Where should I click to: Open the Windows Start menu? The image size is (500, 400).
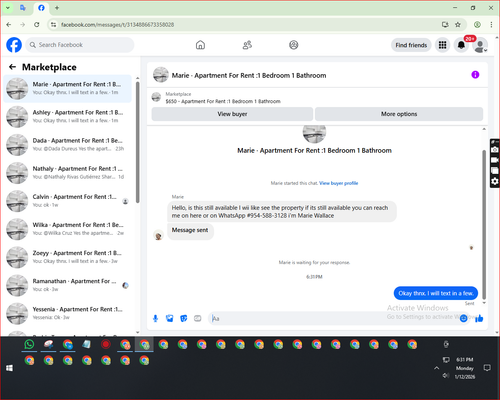[x=9, y=368]
